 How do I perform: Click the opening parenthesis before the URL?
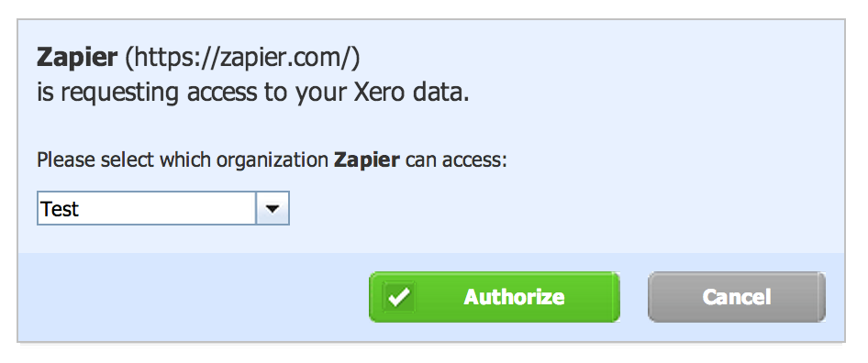129,59
